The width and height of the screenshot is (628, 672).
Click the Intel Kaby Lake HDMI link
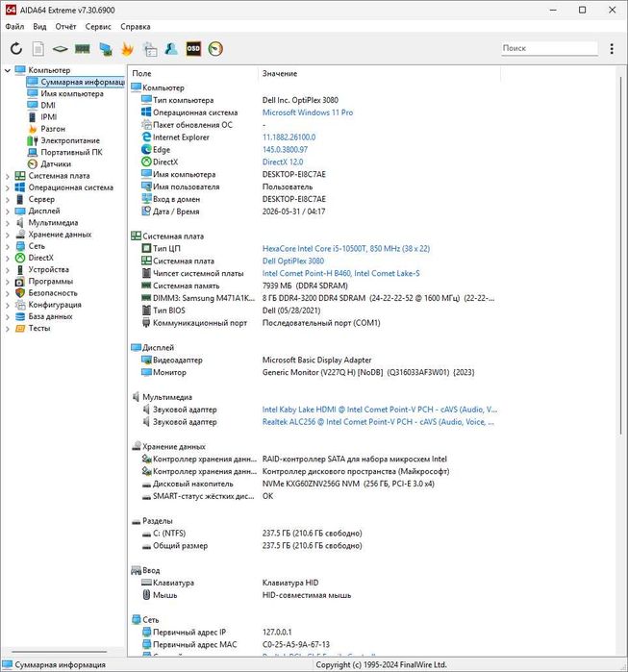380,410
